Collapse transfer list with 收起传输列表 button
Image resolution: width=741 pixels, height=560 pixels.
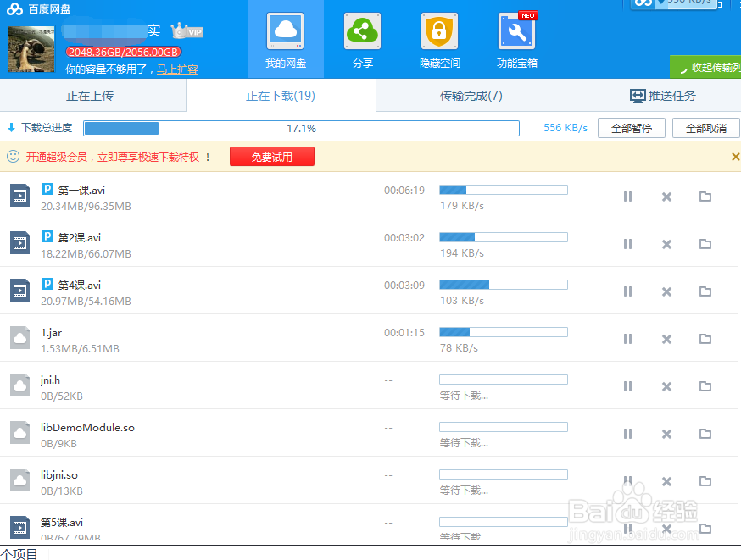point(705,67)
